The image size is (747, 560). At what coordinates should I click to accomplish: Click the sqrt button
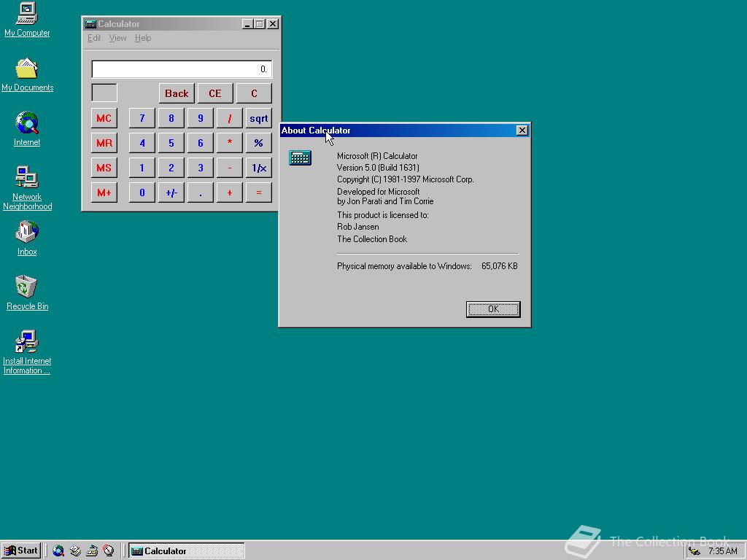tap(259, 118)
